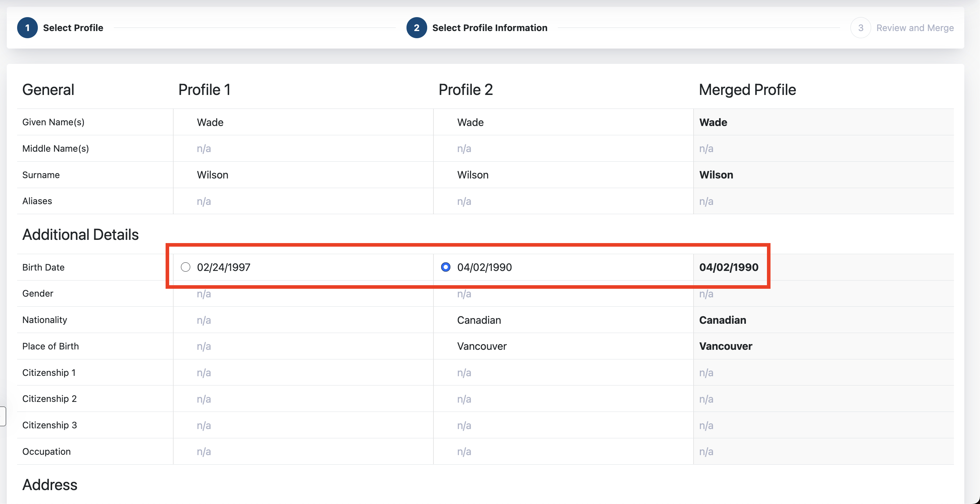The width and height of the screenshot is (980, 504).
Task: Select Profile 1 birth date 02/24/1997
Action: [x=186, y=267]
